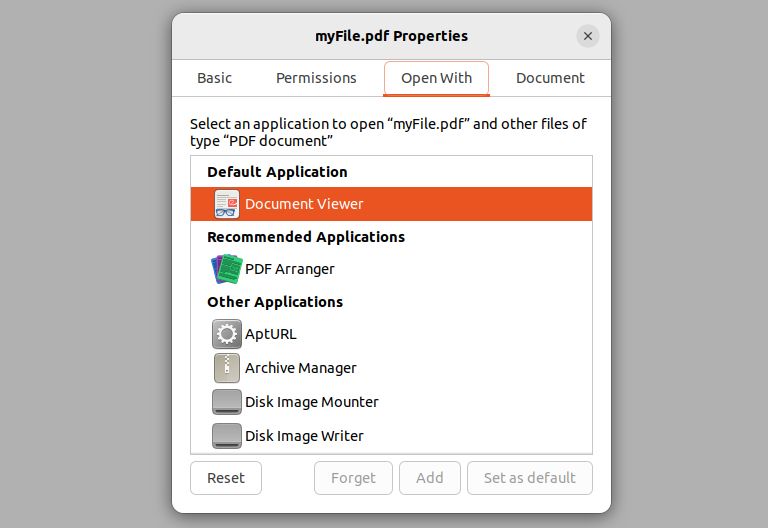
Task: Go to the Document tab
Action: [x=550, y=78]
